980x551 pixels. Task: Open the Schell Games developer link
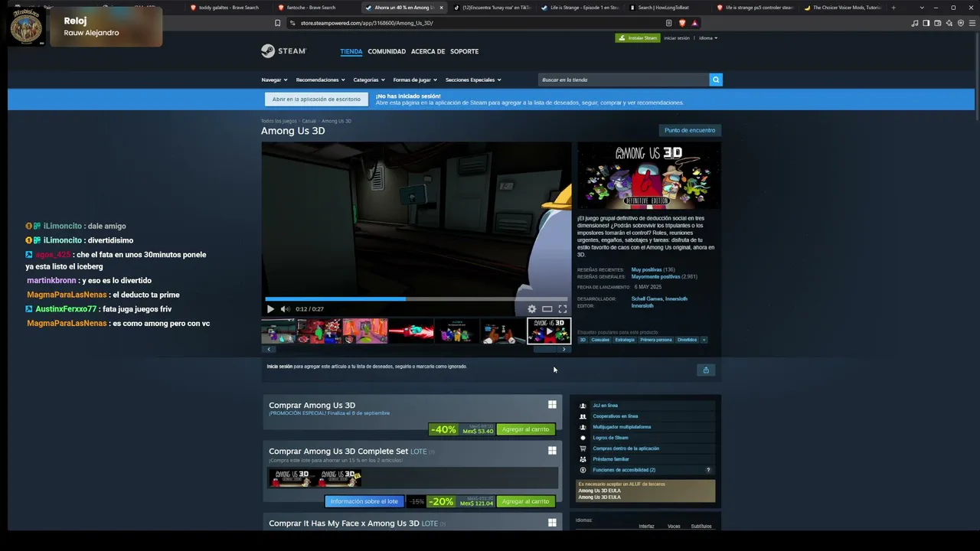pos(647,298)
